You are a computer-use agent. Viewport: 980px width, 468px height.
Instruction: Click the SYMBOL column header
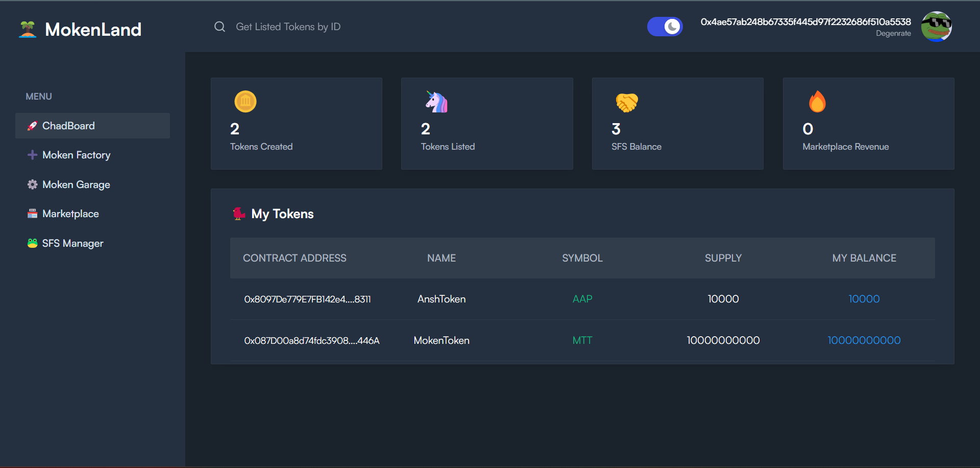pos(582,258)
